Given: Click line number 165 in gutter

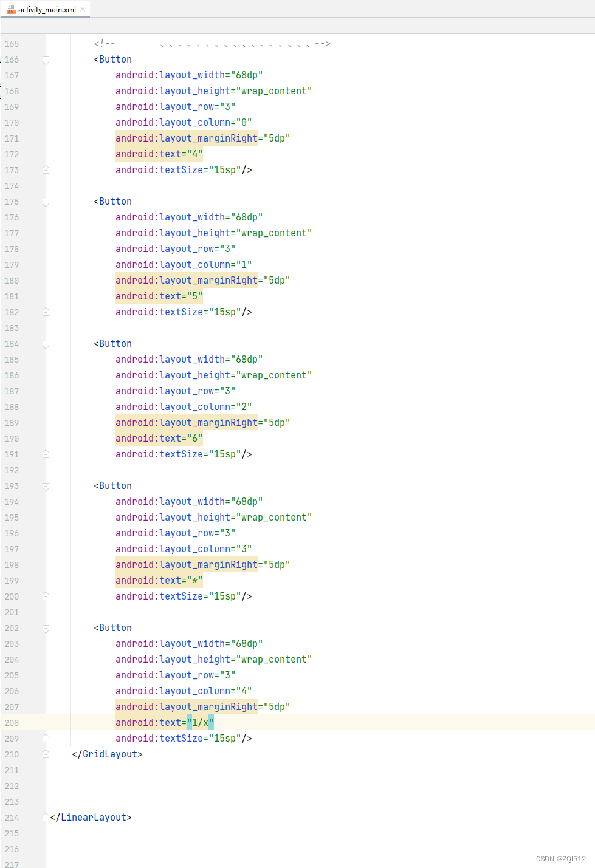Looking at the screenshot, I should pos(12,44).
